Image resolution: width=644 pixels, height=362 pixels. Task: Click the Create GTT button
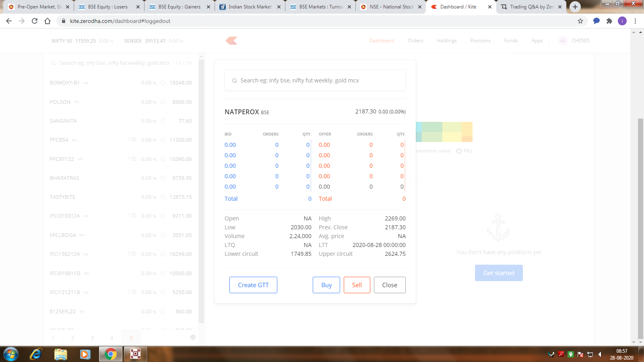tap(253, 285)
